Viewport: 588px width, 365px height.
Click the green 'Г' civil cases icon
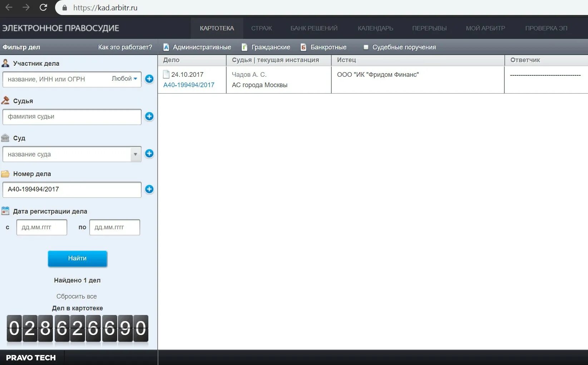[244, 47]
